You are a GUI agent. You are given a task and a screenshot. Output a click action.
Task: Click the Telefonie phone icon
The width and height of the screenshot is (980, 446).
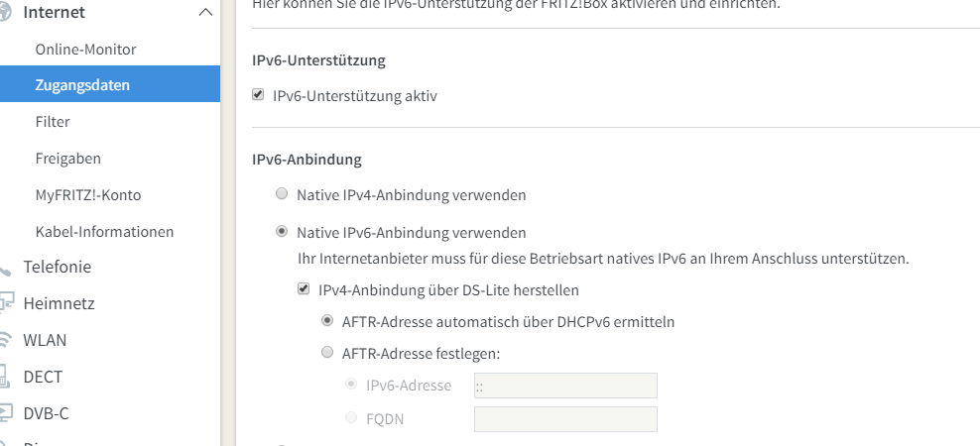coord(5,268)
